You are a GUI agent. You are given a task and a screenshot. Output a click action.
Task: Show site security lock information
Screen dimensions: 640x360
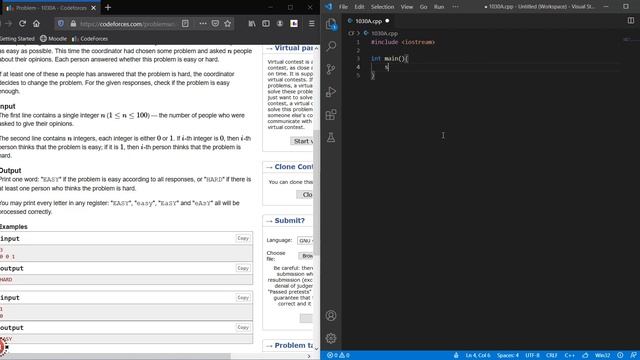(73, 24)
